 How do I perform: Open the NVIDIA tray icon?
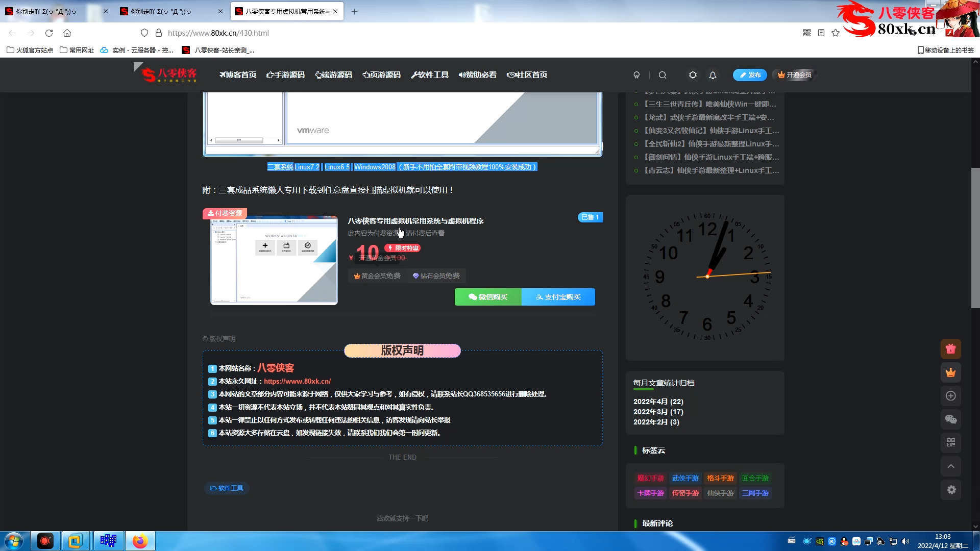coord(820,541)
